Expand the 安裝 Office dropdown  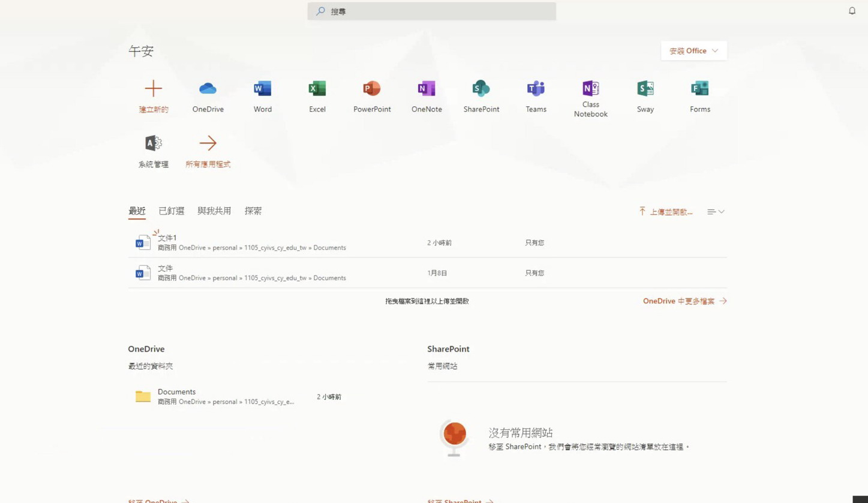tap(694, 51)
